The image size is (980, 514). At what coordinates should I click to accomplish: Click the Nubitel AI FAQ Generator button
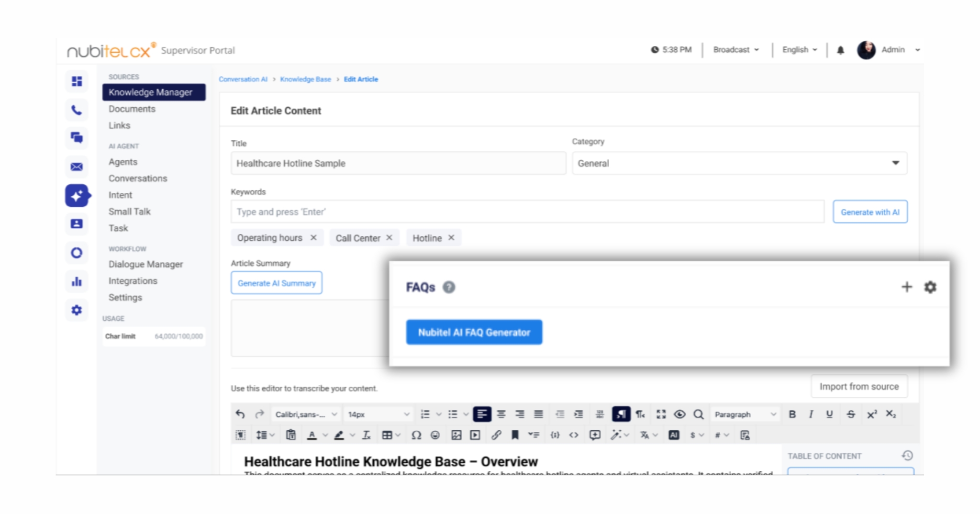[x=474, y=332]
